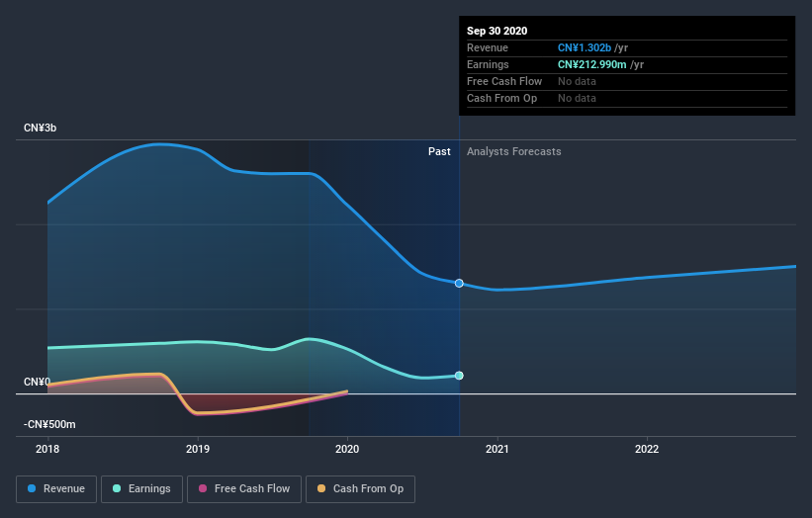The width and height of the screenshot is (812, 518).
Task: Toggle the Revenue legend series
Action: [56, 489]
